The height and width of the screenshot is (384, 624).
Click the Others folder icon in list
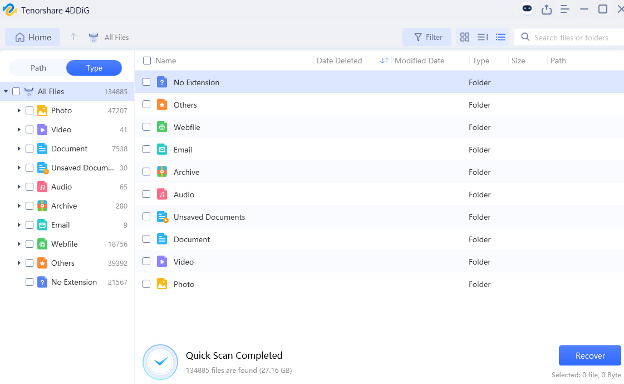pyautogui.click(x=162, y=105)
